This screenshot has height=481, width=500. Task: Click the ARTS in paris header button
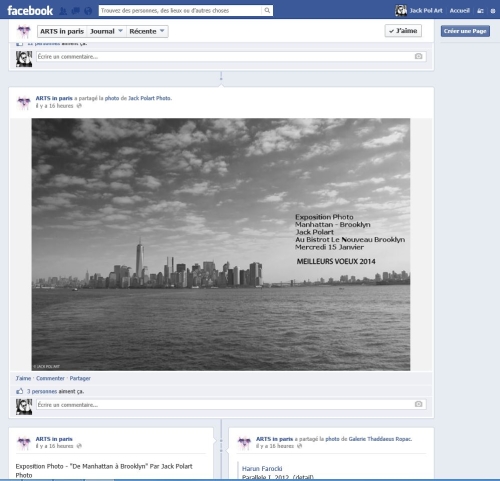pos(62,31)
